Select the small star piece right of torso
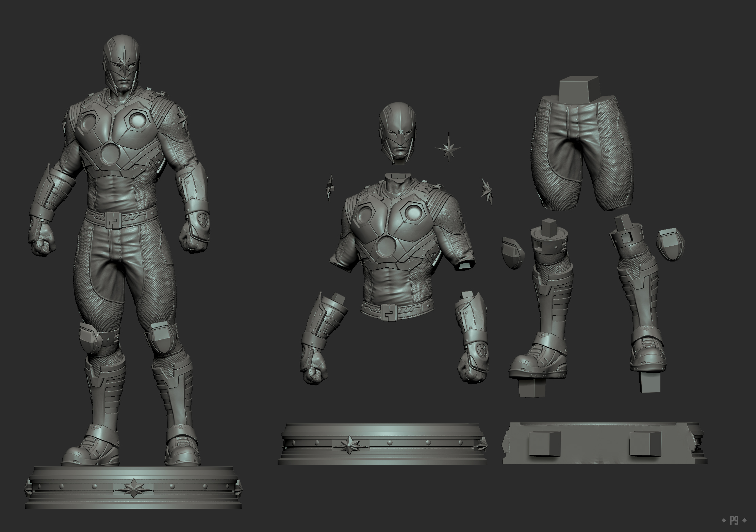The width and height of the screenshot is (756, 532). pos(487,192)
